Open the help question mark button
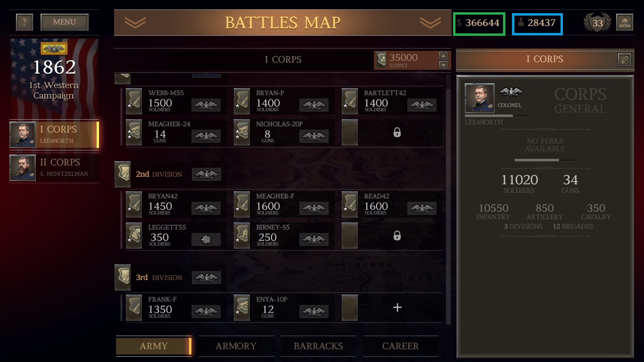This screenshot has height=362, width=644. [25, 22]
